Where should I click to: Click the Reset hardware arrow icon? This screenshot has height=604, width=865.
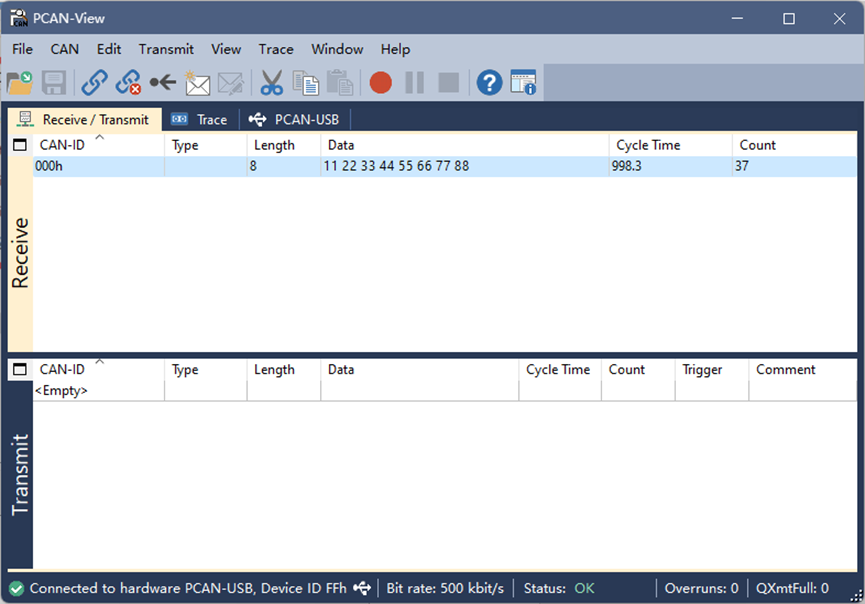tap(163, 83)
